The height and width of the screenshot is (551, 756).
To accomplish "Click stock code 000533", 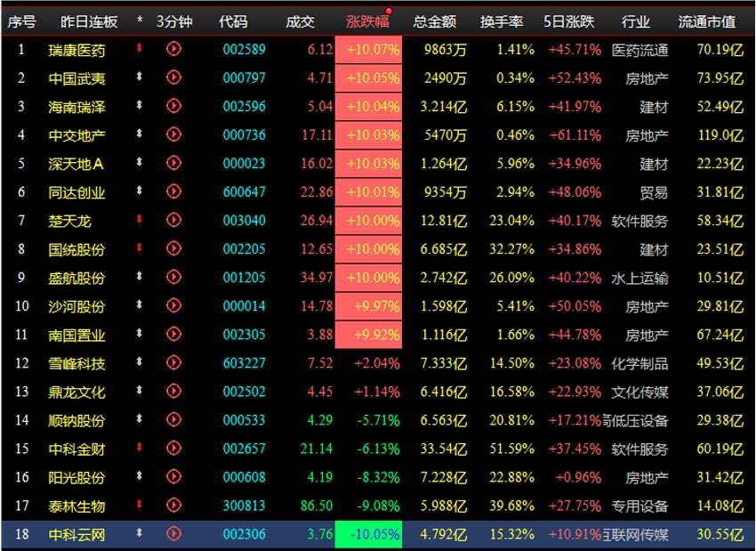I will click(244, 420).
